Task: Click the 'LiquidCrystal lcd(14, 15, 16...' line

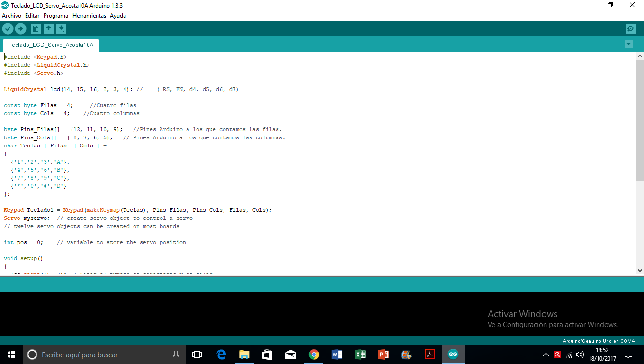Action: tap(121, 89)
